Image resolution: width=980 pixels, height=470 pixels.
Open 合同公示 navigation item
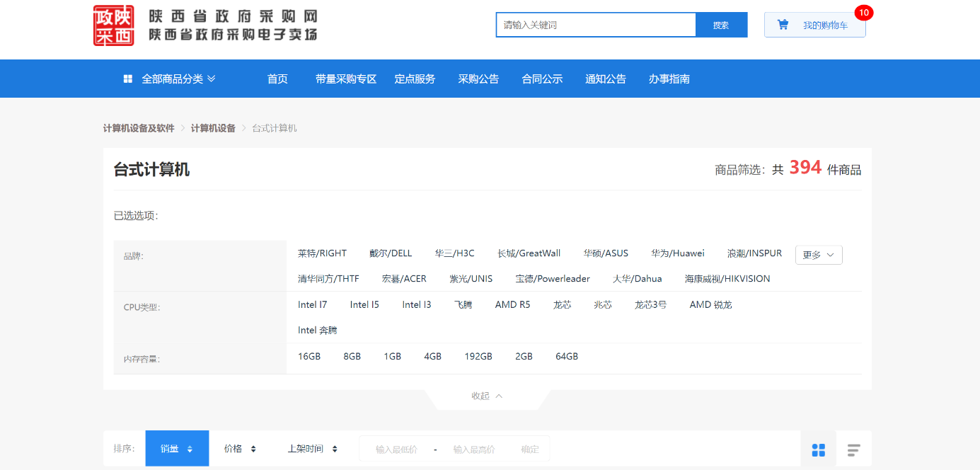tap(542, 79)
